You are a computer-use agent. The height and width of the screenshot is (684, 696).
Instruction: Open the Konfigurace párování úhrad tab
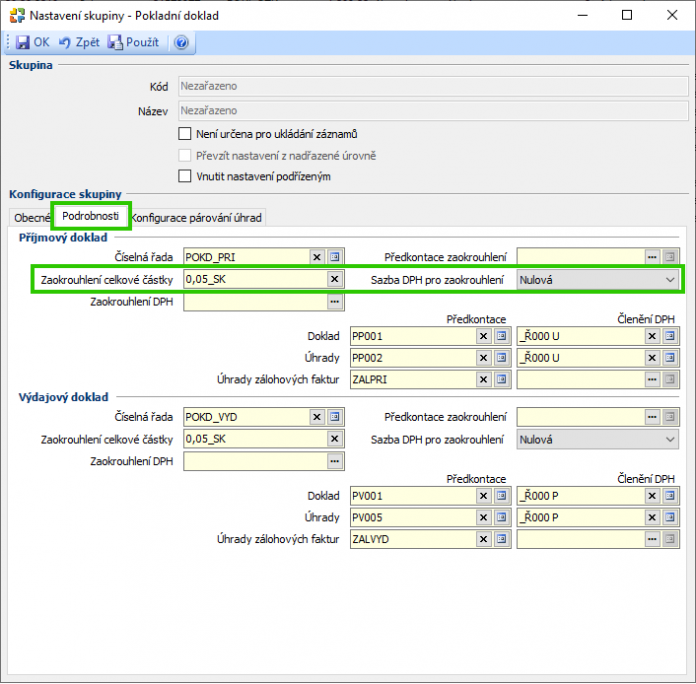197,218
